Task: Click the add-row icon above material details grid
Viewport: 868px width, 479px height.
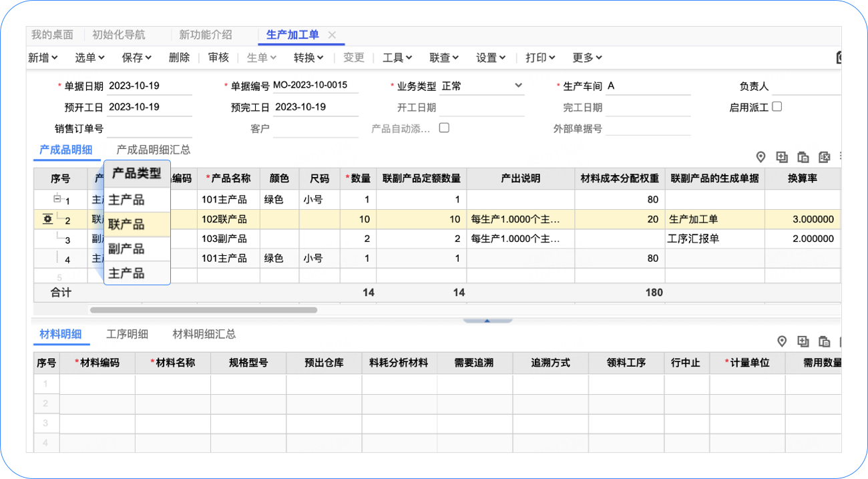Action: pyautogui.click(x=803, y=341)
